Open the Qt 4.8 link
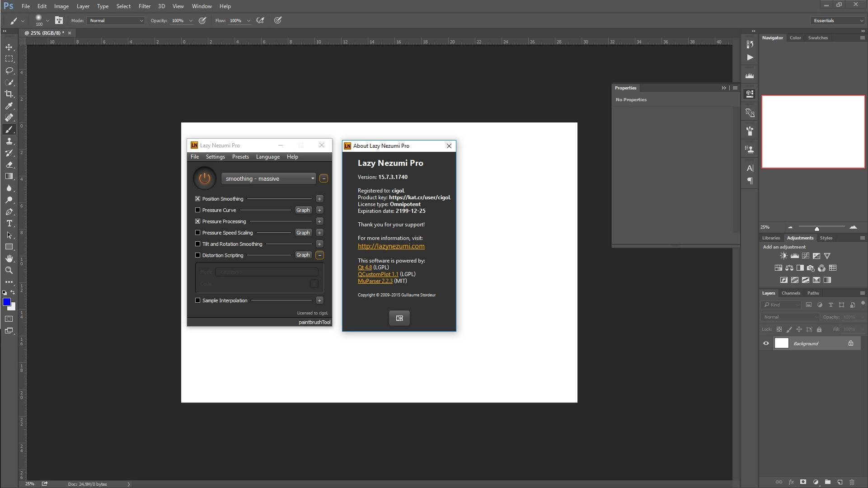Viewport: 868px width, 488px height. point(365,267)
